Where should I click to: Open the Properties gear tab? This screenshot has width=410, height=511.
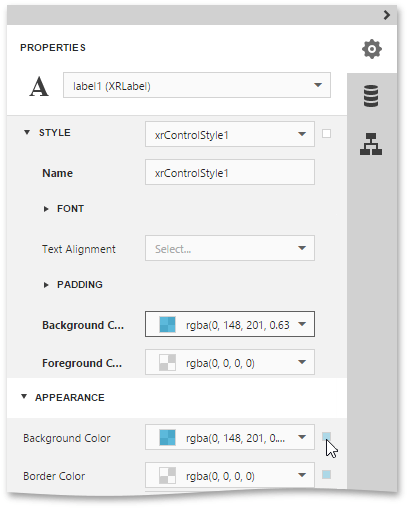pos(372,49)
